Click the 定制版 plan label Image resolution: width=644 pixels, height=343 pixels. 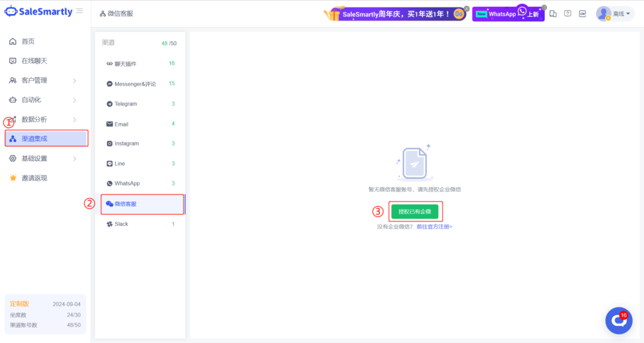coord(19,303)
